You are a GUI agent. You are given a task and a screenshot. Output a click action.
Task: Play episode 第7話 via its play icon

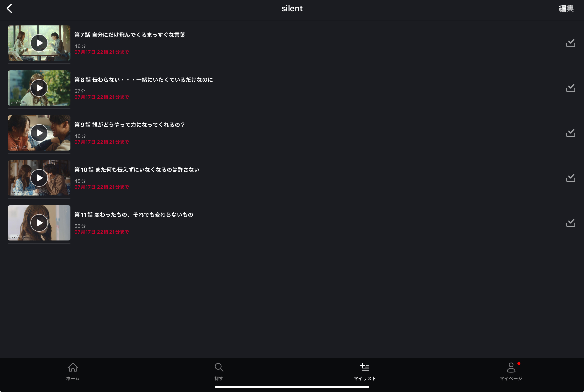(39, 43)
